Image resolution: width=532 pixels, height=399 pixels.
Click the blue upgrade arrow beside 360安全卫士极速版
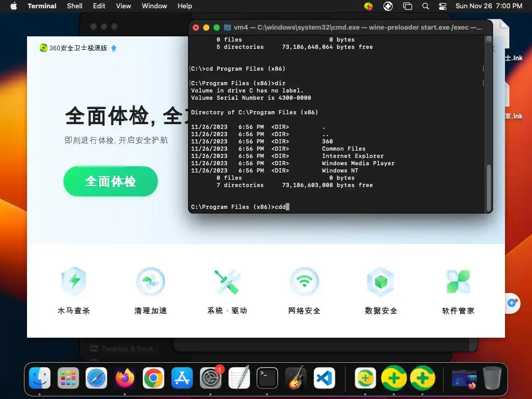[114, 48]
